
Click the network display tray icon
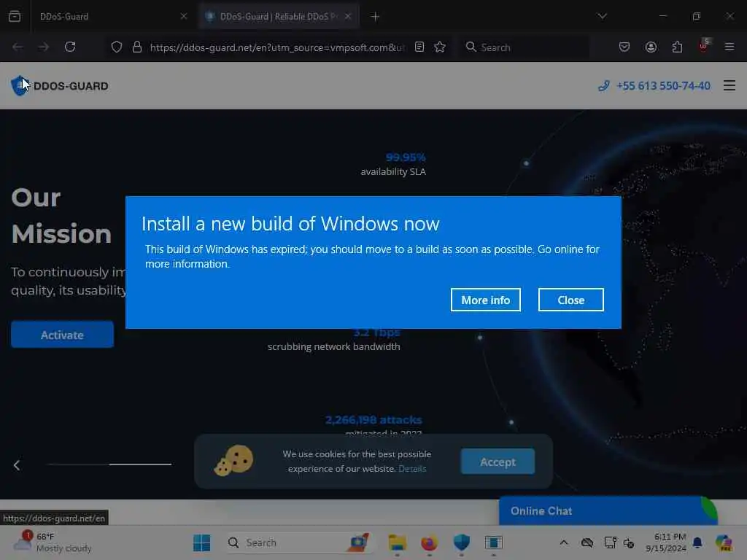pos(610,542)
